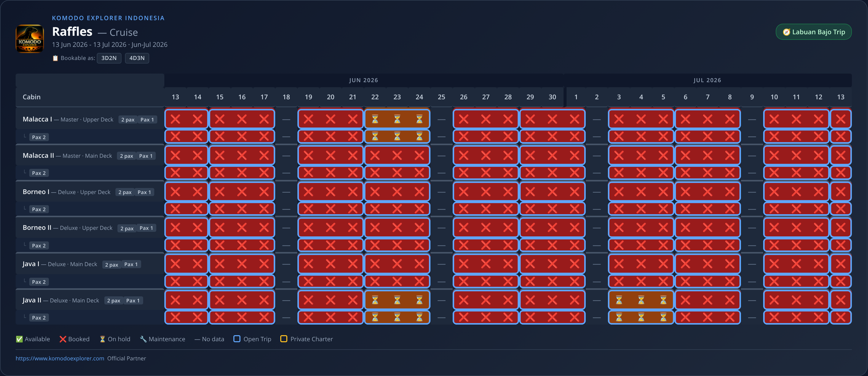Click the blue Open Trip swatch in the legend

click(x=237, y=339)
